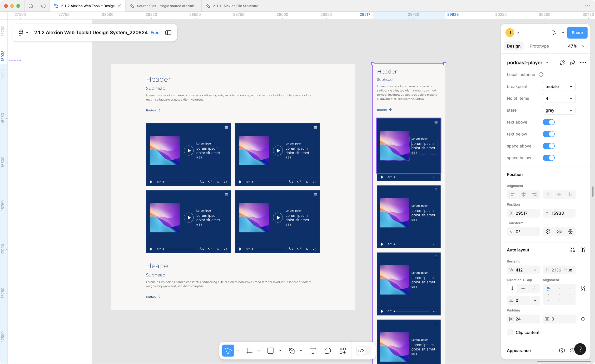Click the X position field 29517
The width and height of the screenshot is (595, 364).
(x=523, y=213)
